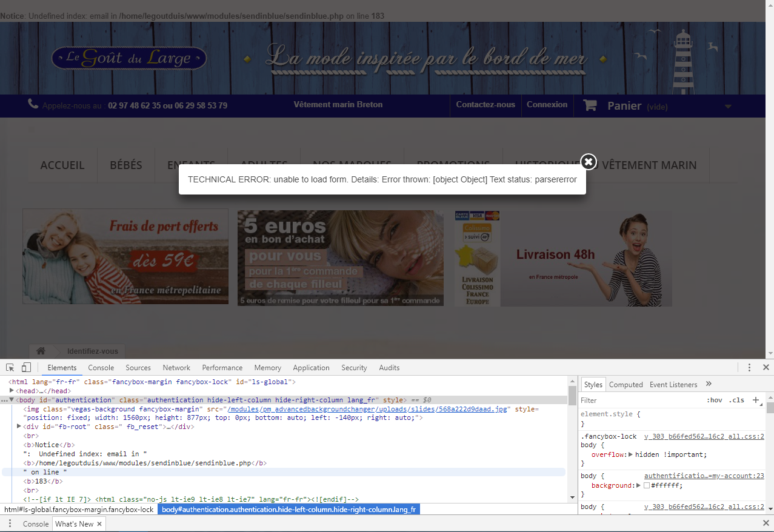Close the technical error popup
This screenshot has height=532, width=774.
[x=588, y=162]
